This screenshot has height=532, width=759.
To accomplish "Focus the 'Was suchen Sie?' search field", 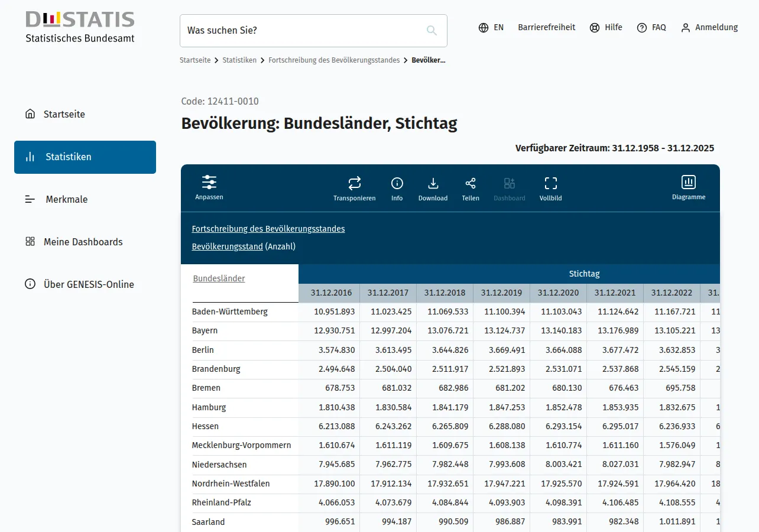I will [313, 31].
